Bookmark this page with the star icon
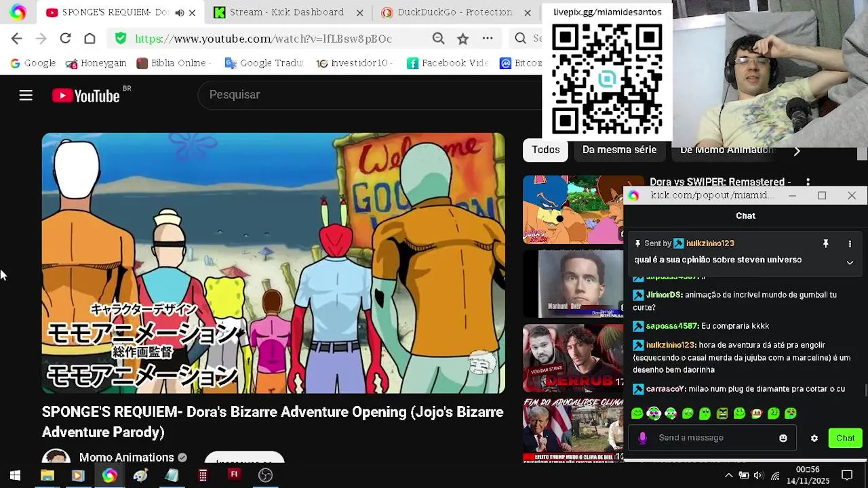This screenshot has width=868, height=488. pyautogui.click(x=462, y=39)
